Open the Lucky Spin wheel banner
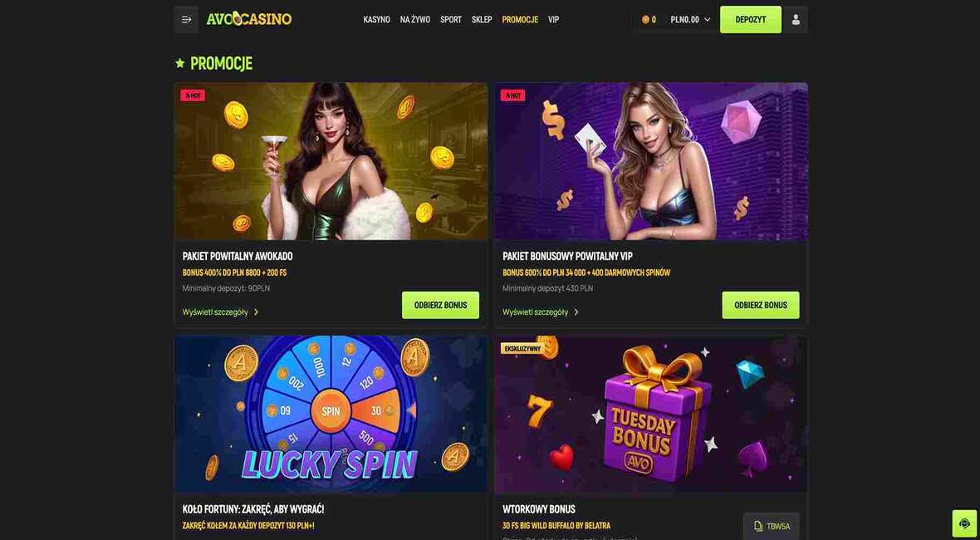 click(x=331, y=414)
